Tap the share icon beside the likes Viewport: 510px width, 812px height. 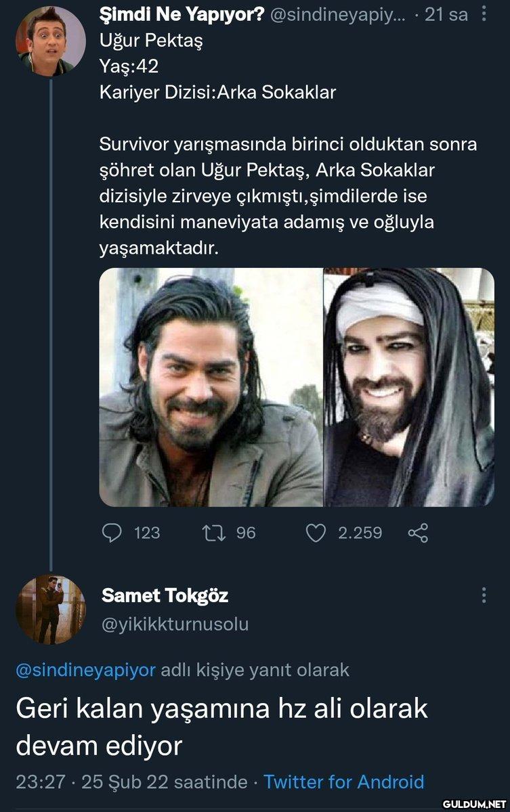pyautogui.click(x=418, y=533)
